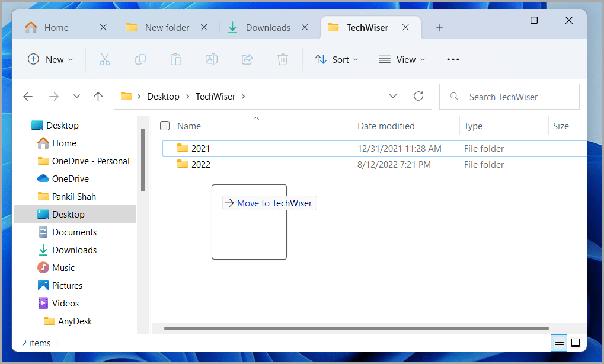Viewport: 604px width, 364px height.
Task: Open Pictures in the navigation pane
Action: (60, 285)
